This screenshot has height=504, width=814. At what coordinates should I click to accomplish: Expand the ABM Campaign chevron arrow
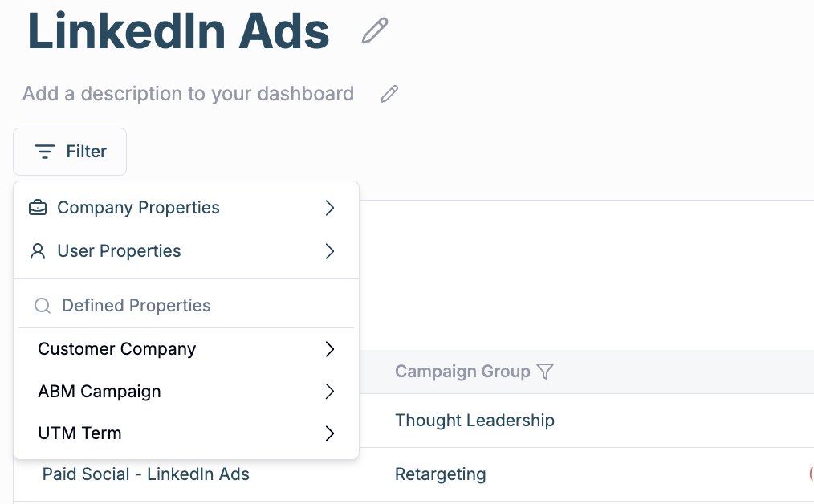point(329,392)
